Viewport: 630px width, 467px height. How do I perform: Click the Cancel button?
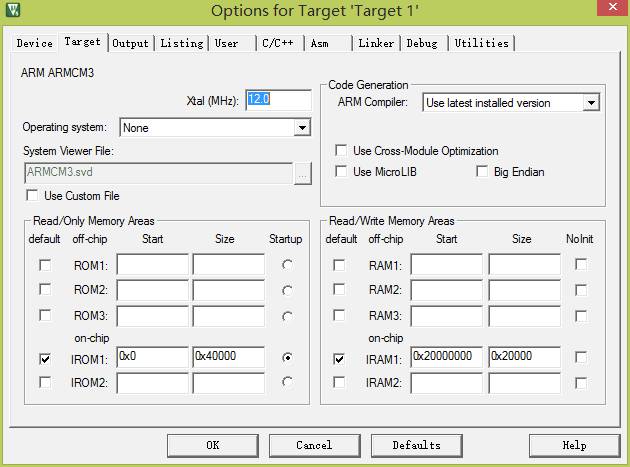(315, 445)
